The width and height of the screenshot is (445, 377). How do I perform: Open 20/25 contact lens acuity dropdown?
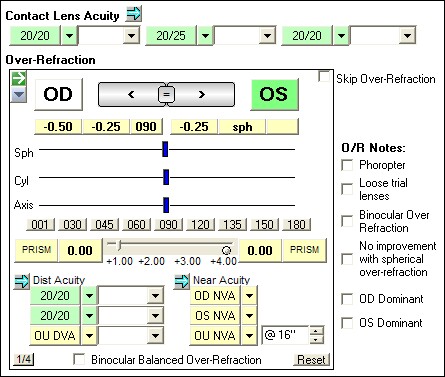click(x=205, y=35)
